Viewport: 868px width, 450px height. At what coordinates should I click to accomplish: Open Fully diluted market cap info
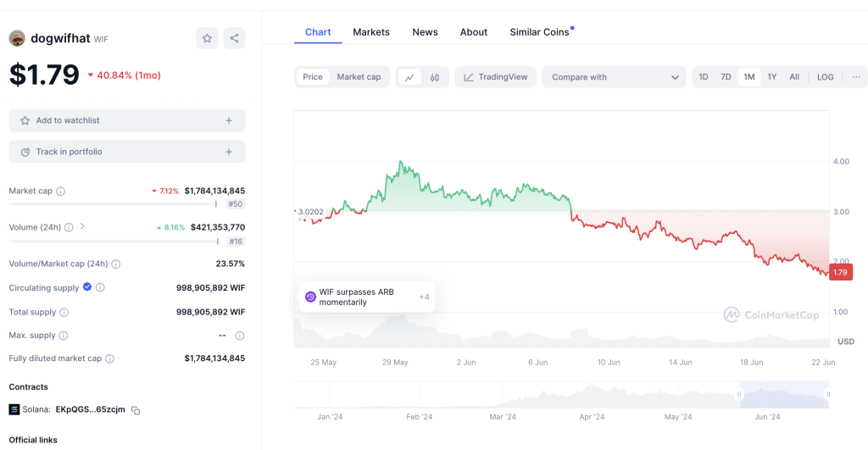pos(109,358)
